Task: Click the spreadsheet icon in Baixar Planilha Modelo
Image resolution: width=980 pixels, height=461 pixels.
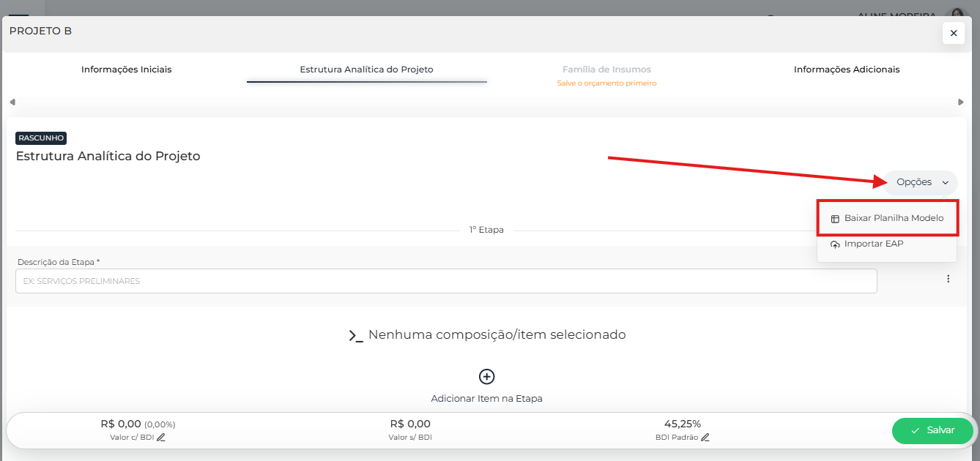Action: 835,219
